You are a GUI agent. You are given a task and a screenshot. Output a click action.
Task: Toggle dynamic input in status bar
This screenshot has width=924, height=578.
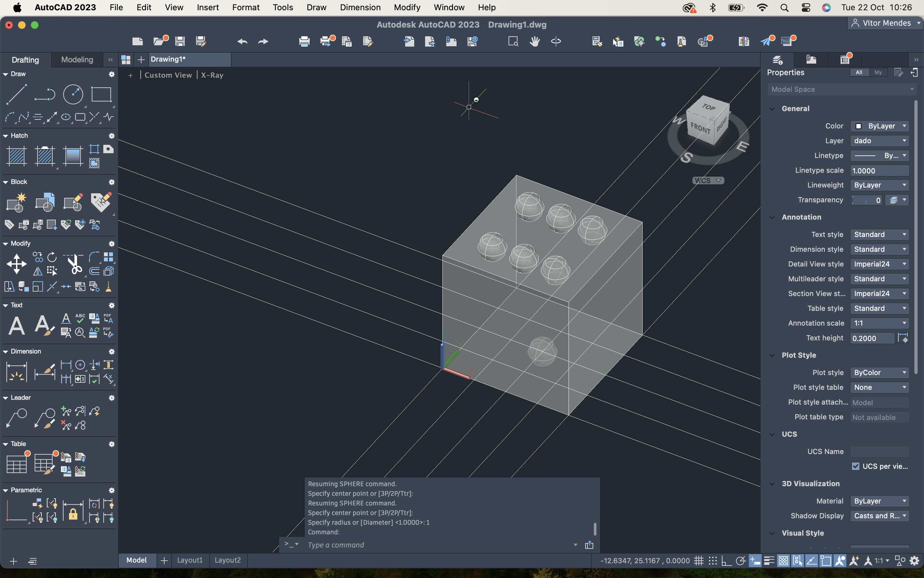click(755, 561)
